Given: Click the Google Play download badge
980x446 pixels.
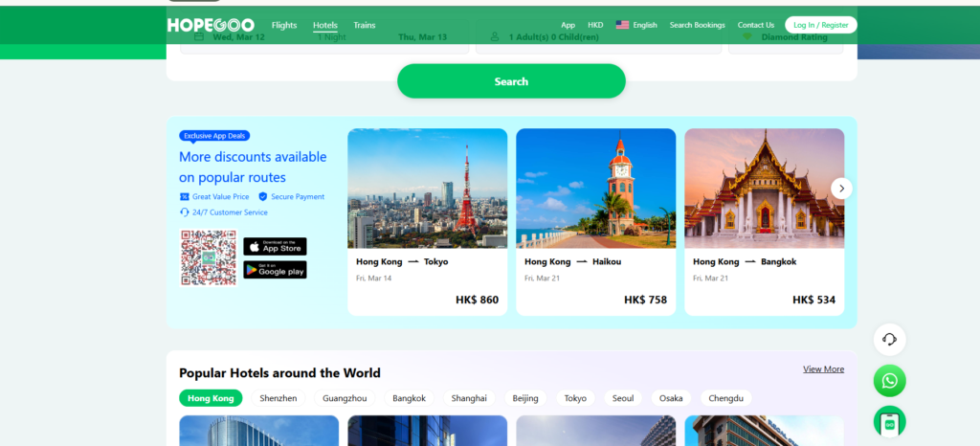Looking at the screenshot, I should pos(275,270).
